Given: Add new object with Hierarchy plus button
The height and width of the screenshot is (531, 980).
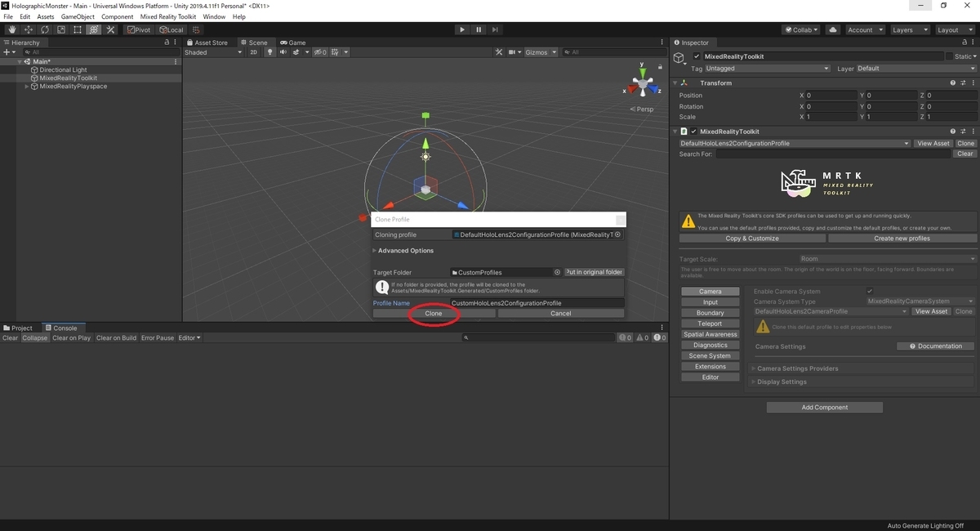Looking at the screenshot, I should pos(7,52).
